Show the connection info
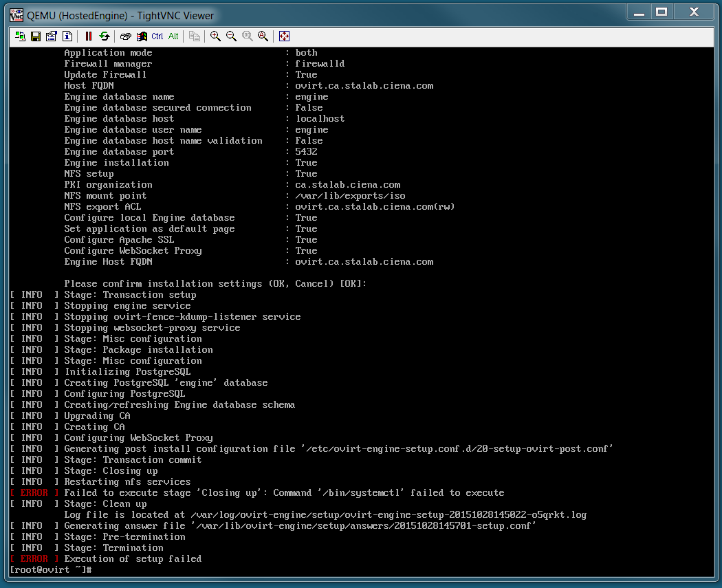The image size is (722, 588). 66,36
